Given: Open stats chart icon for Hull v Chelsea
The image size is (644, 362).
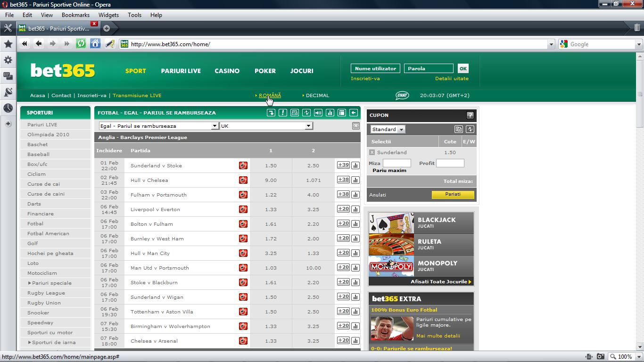Looking at the screenshot, I should (x=355, y=180).
